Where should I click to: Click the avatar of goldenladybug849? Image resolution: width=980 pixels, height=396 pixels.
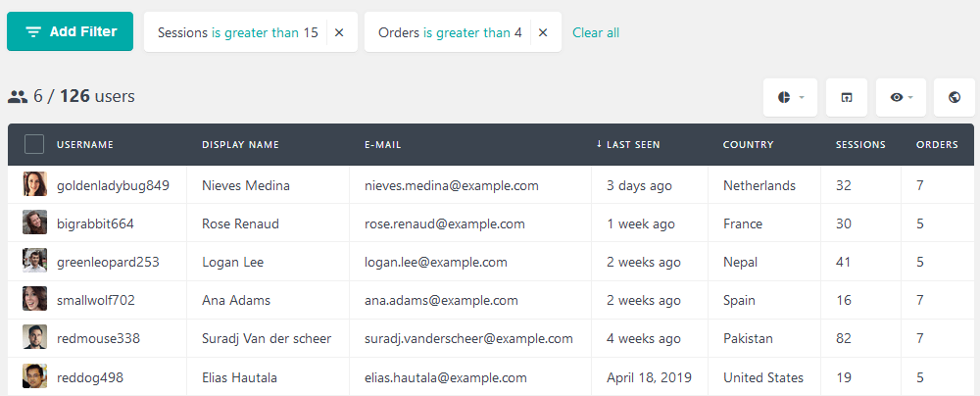pyautogui.click(x=35, y=184)
